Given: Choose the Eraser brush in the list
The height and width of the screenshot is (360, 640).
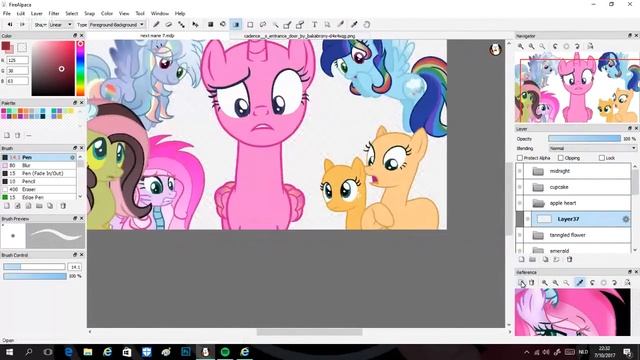Looking at the screenshot, I should coord(38,189).
